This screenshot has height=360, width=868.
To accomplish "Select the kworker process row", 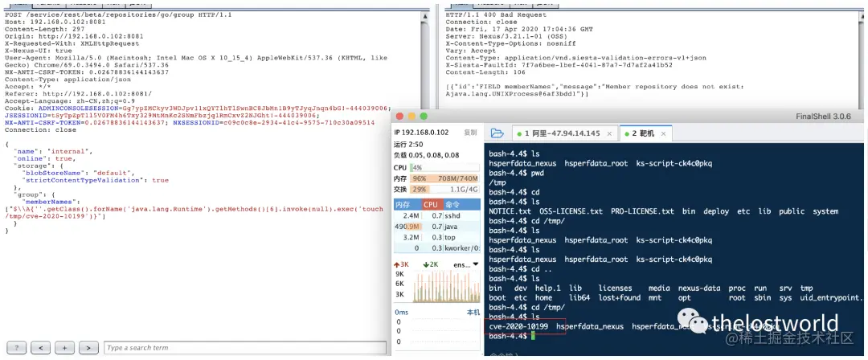I will [x=436, y=247].
